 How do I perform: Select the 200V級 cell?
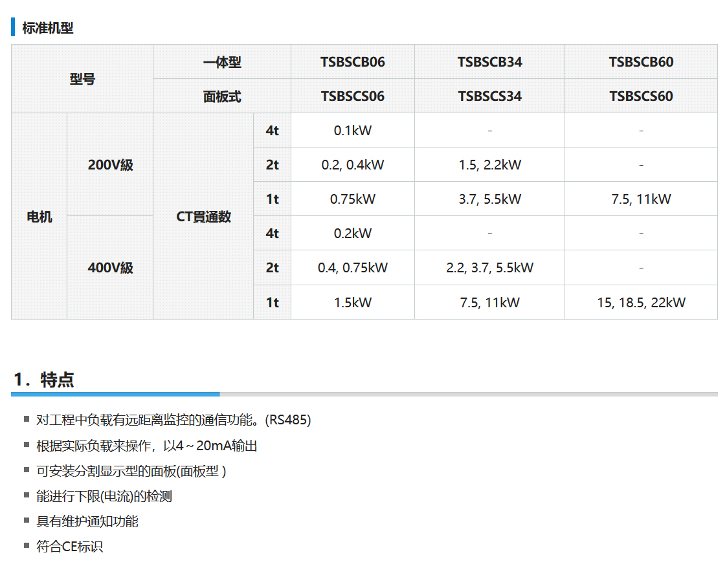(x=110, y=164)
